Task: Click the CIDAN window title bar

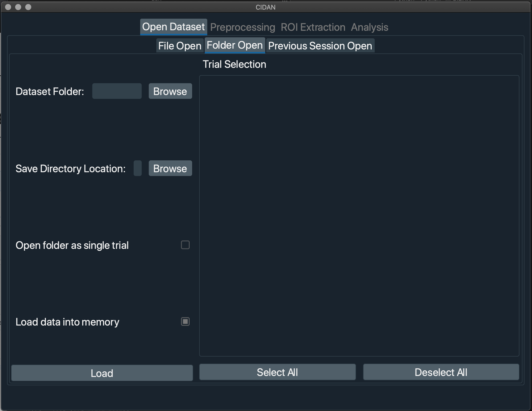Action: pyautogui.click(x=265, y=7)
